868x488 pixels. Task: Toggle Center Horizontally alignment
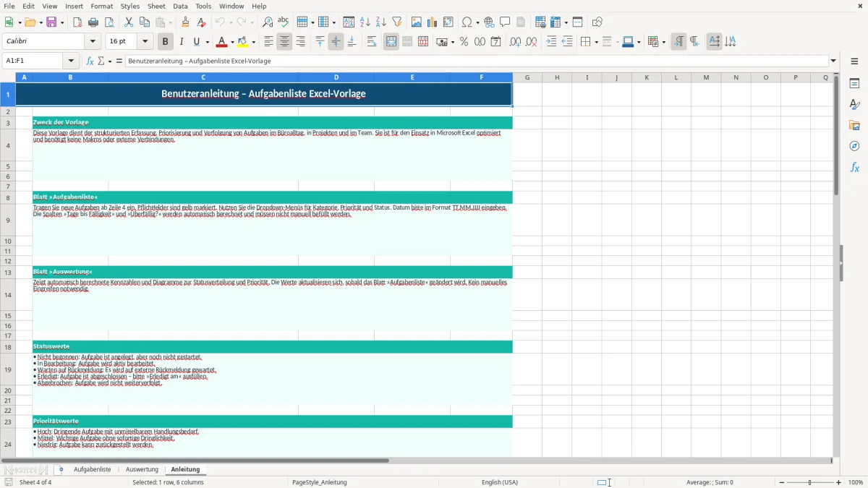(284, 42)
